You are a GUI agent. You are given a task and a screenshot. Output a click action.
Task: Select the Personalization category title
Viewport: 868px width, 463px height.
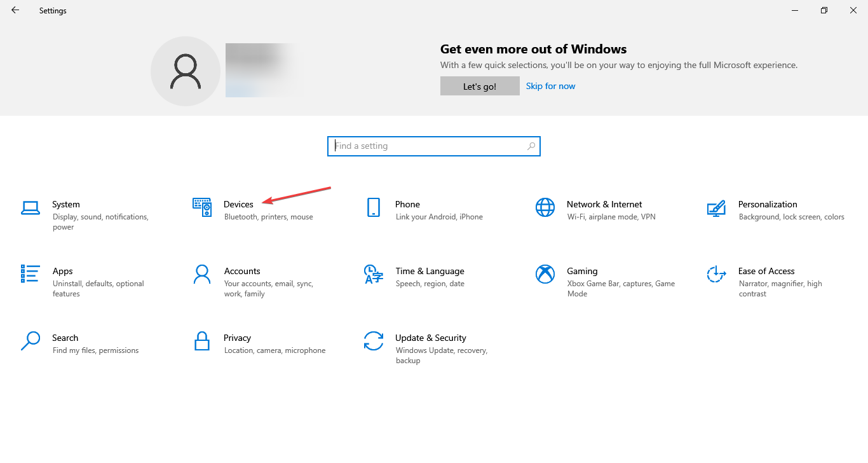point(768,204)
